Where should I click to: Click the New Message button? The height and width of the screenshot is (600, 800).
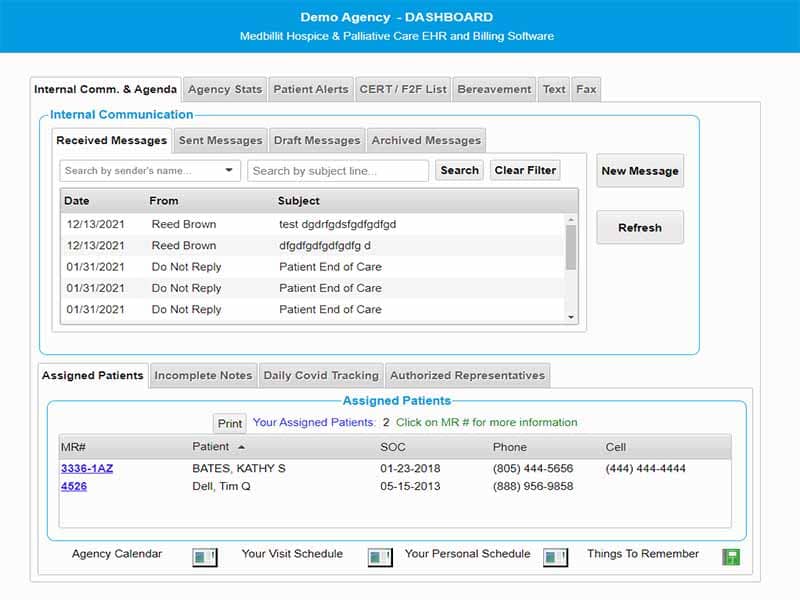pyautogui.click(x=640, y=171)
